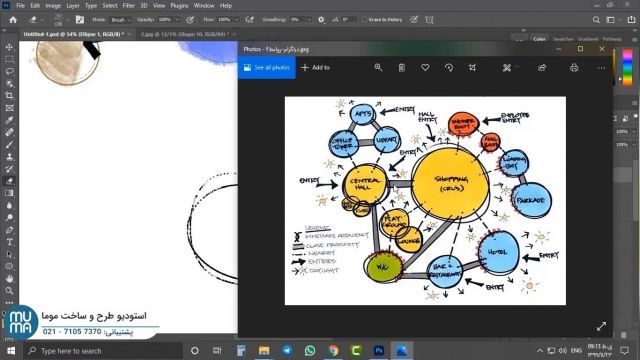The image size is (640, 360).
Task: Open the eraser Mode dropdown
Action: pyautogui.click(x=121, y=20)
